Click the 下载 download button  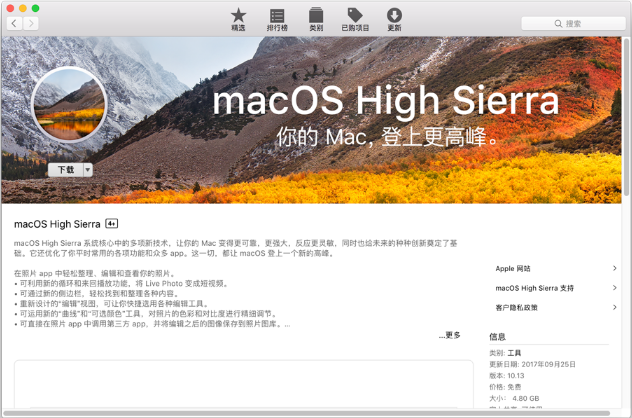click(66, 170)
